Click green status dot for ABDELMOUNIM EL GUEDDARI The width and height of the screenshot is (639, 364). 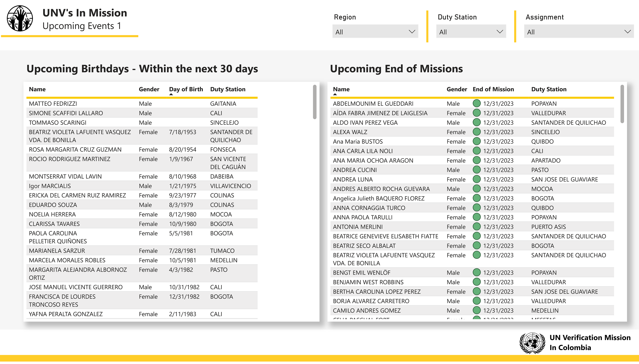point(477,103)
